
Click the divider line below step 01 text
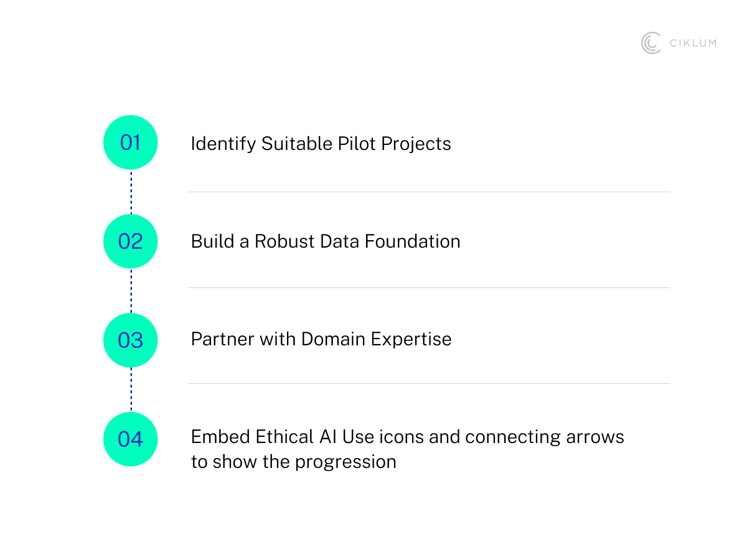pos(429,192)
